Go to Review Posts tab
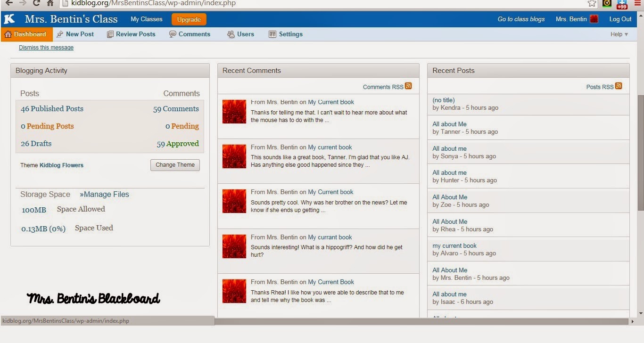This screenshot has width=644, height=343. click(131, 34)
